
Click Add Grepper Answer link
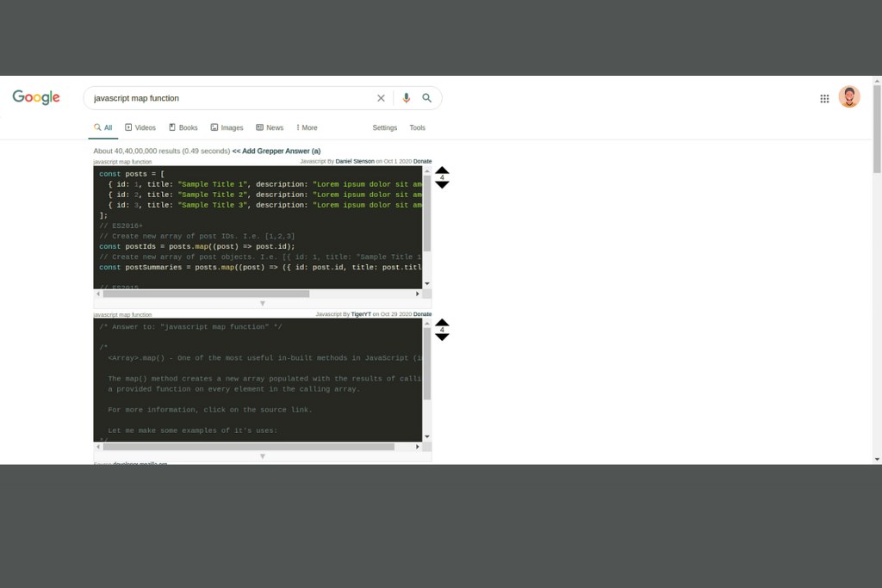pyautogui.click(x=276, y=151)
